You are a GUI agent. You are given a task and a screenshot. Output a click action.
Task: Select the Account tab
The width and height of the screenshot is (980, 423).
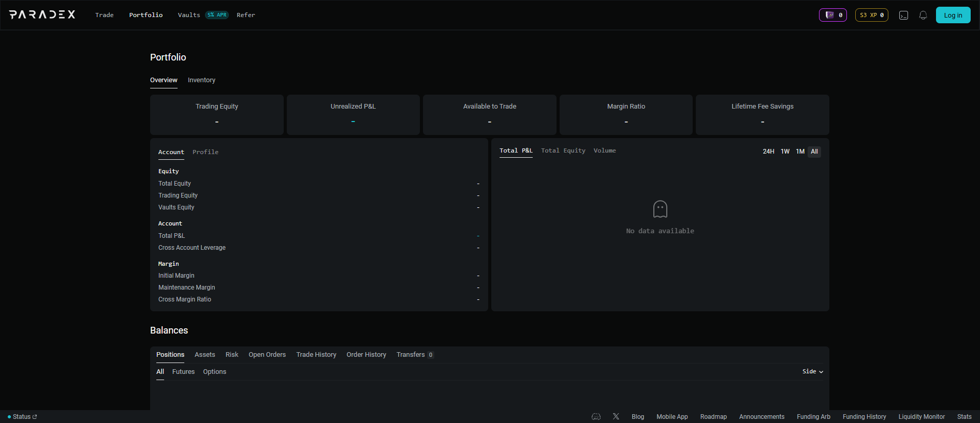point(171,152)
